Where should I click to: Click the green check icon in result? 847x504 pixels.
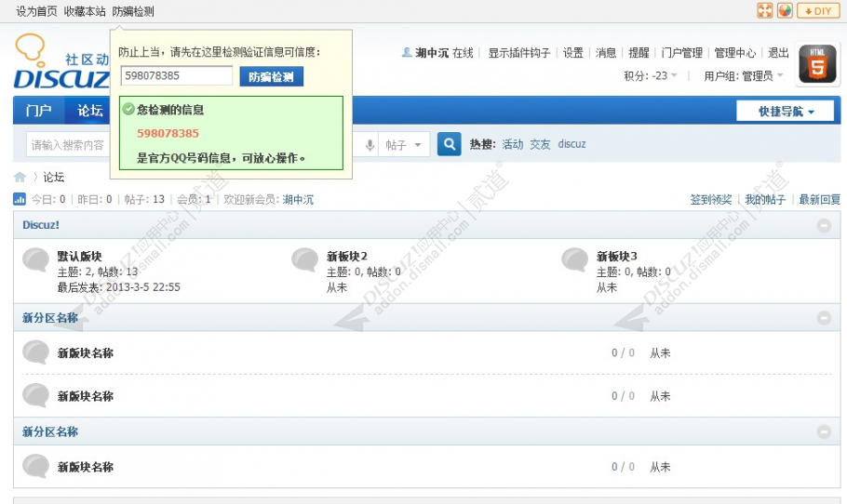128,110
